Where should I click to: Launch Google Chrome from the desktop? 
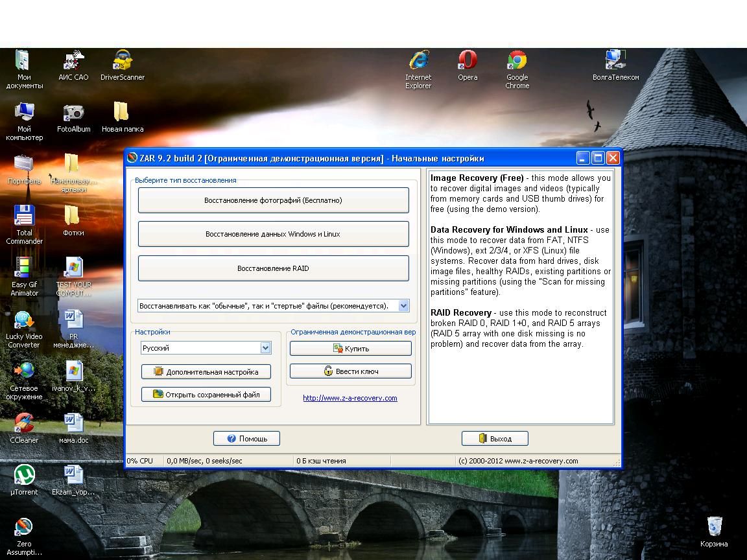coord(517,69)
